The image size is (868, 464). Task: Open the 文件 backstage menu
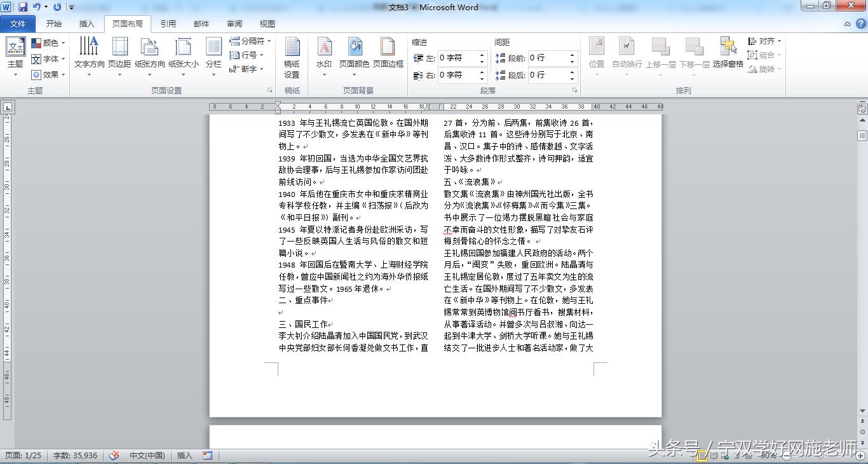[x=18, y=24]
